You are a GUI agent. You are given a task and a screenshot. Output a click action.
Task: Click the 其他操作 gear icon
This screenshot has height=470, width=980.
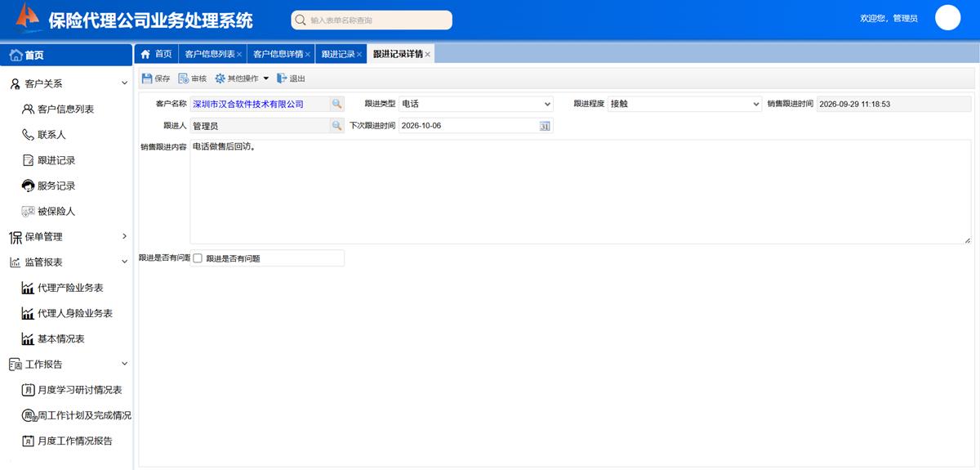point(220,78)
